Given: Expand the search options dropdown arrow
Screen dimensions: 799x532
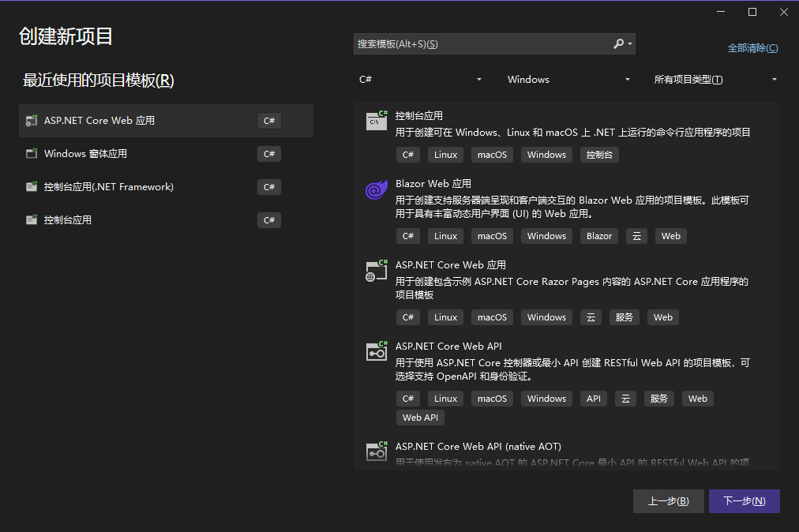Looking at the screenshot, I should coord(630,44).
